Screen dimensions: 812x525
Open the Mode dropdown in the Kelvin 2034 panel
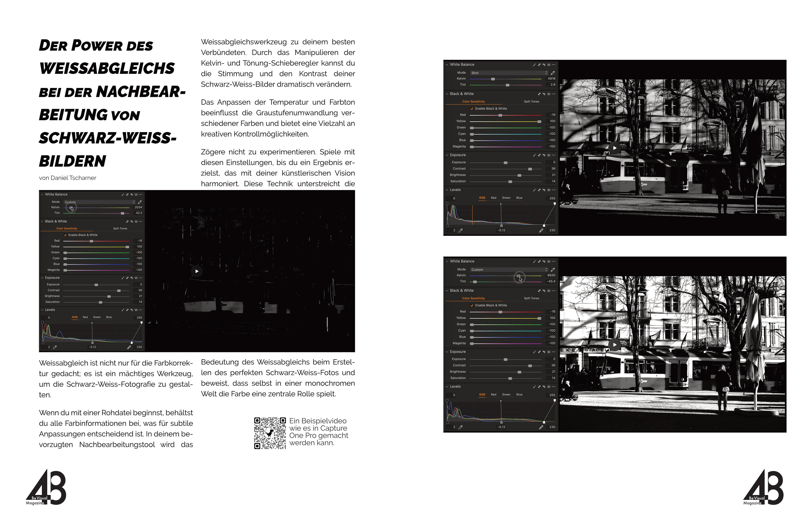[100, 202]
